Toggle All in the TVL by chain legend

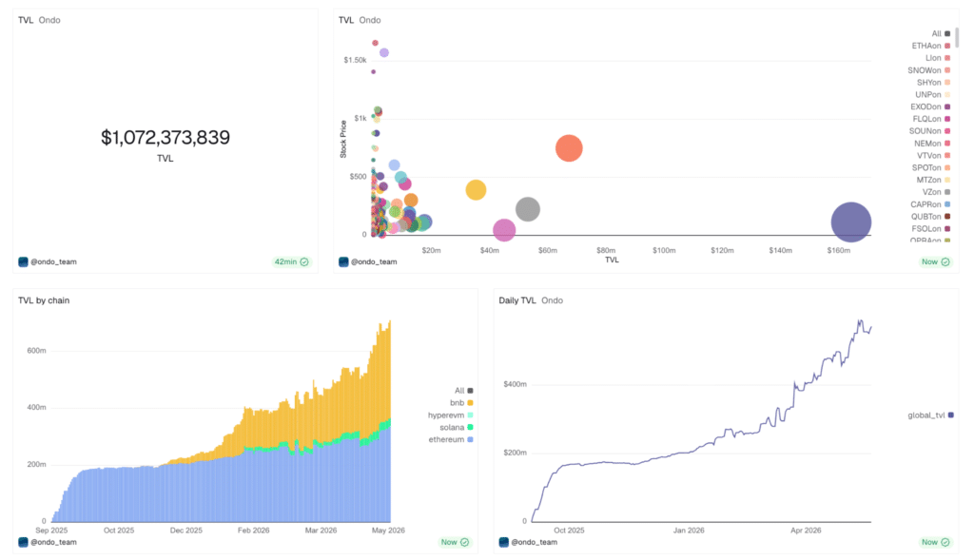pyautogui.click(x=464, y=391)
